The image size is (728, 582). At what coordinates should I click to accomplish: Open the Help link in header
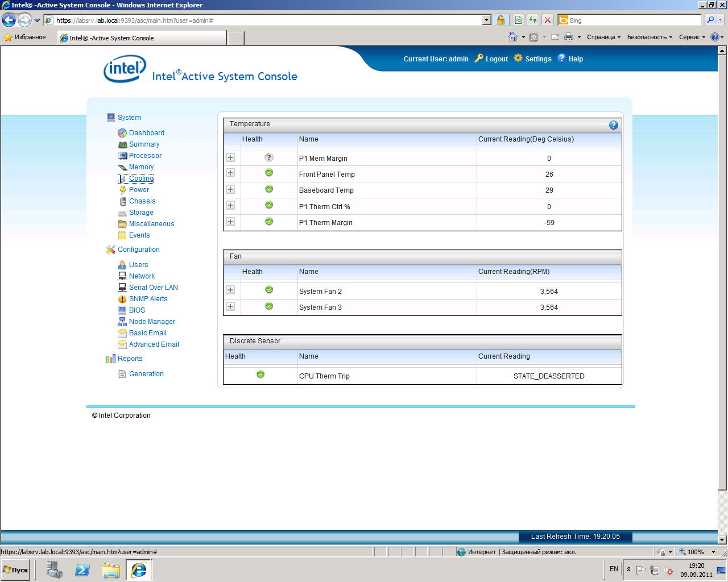(576, 59)
